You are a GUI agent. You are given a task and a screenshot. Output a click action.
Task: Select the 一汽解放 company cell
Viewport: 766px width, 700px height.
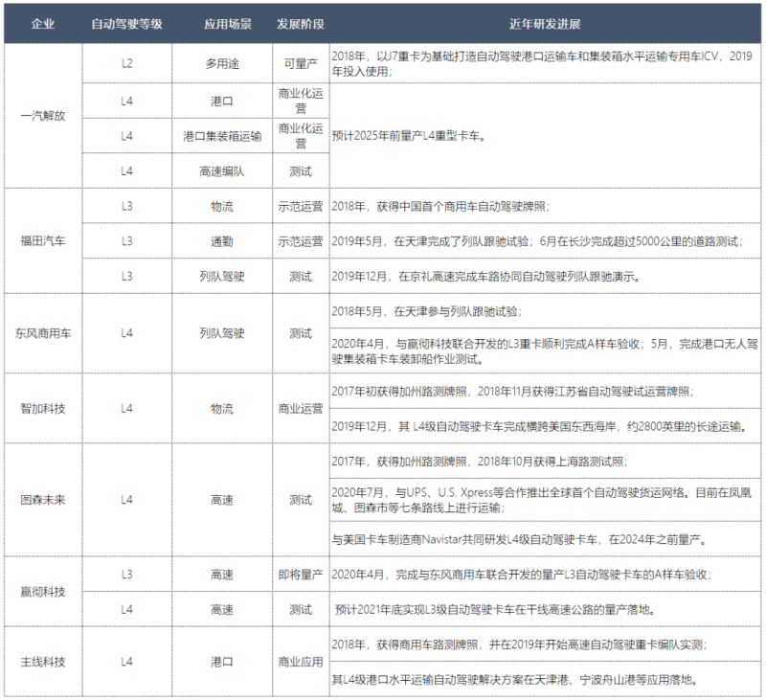(x=42, y=116)
